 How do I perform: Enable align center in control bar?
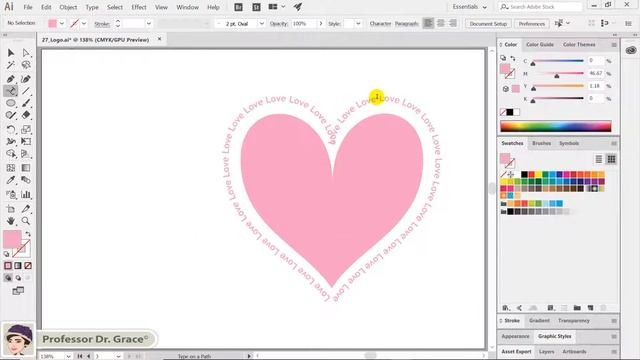tap(440, 23)
